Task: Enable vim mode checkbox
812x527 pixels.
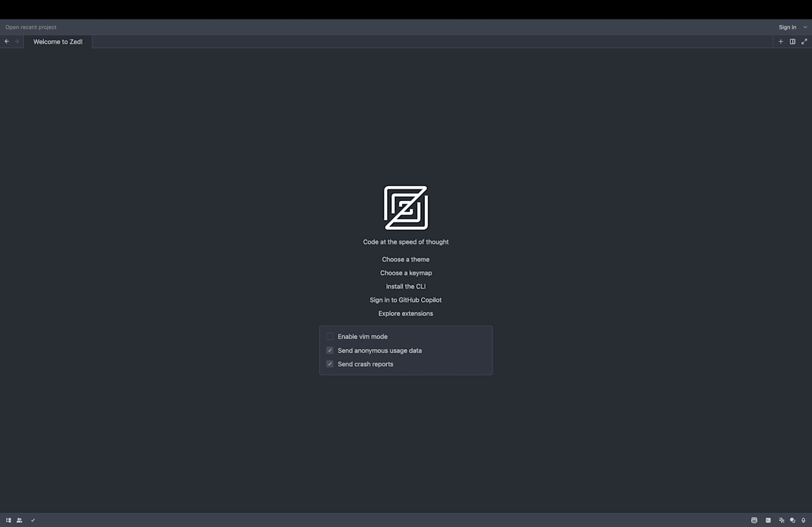Action: [x=330, y=336]
